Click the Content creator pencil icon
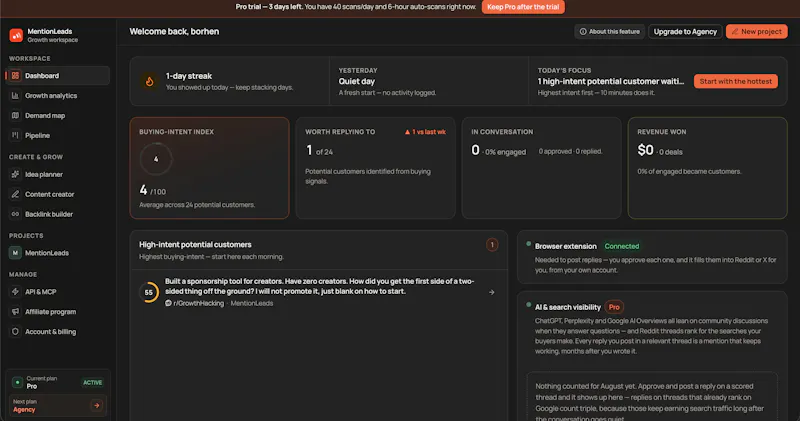Screen dimensions: 800x421 point(15,194)
